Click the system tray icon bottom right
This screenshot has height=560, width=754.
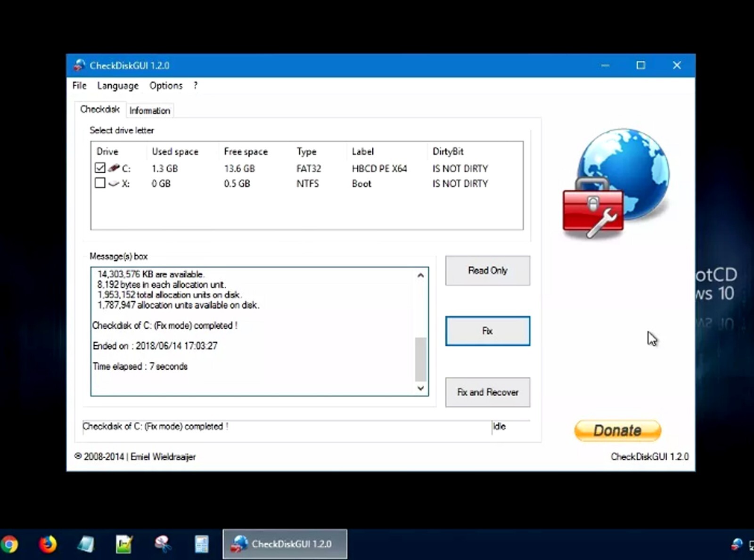738,544
